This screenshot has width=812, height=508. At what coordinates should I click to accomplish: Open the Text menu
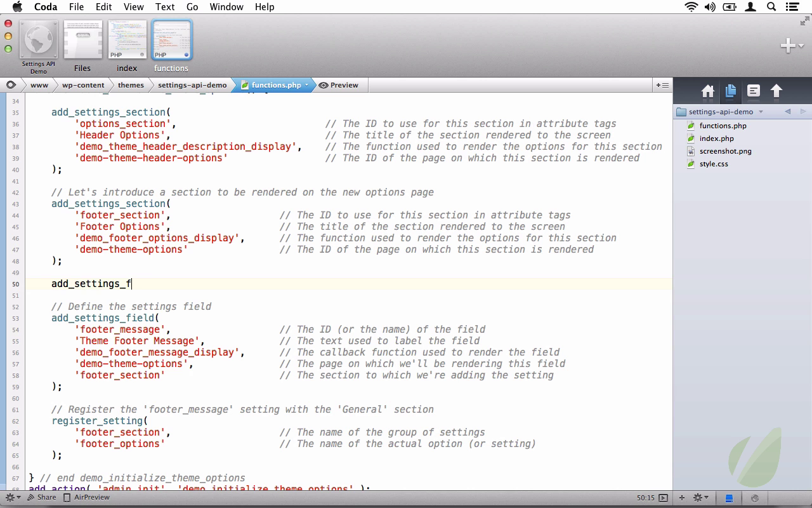point(165,7)
